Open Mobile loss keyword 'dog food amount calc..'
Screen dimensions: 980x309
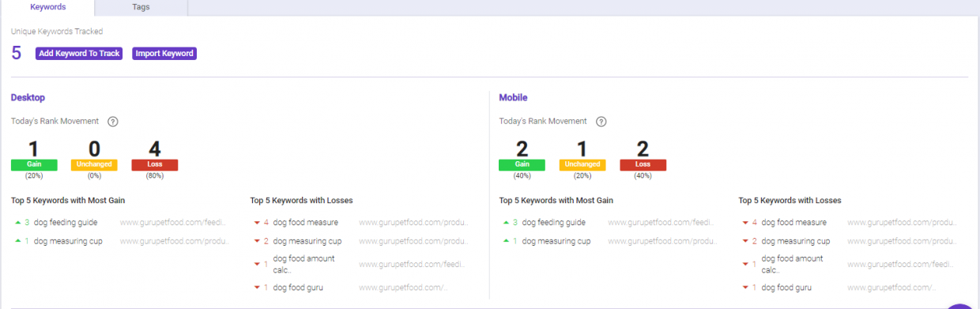pos(793,264)
